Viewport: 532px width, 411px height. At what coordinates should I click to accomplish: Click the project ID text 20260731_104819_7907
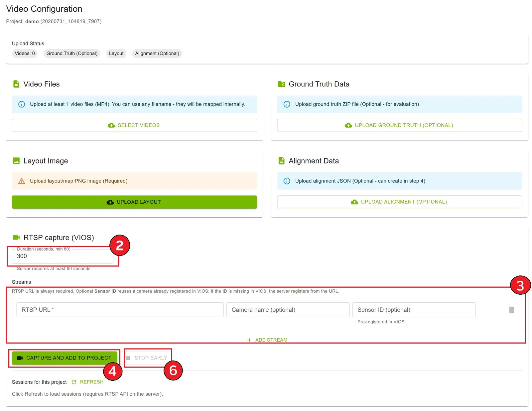[71, 21]
